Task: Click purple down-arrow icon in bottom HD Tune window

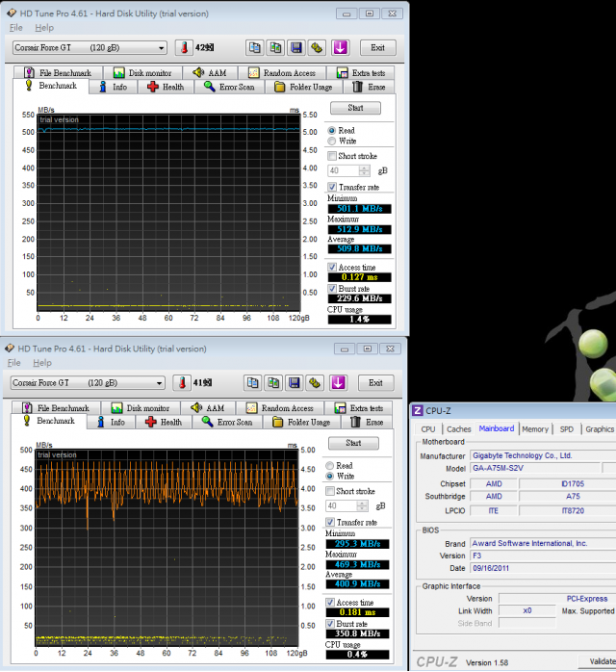Action: 338,383
